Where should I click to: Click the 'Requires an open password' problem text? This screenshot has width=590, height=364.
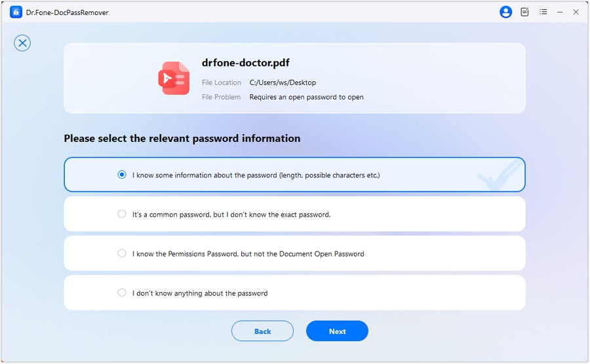pyautogui.click(x=306, y=97)
